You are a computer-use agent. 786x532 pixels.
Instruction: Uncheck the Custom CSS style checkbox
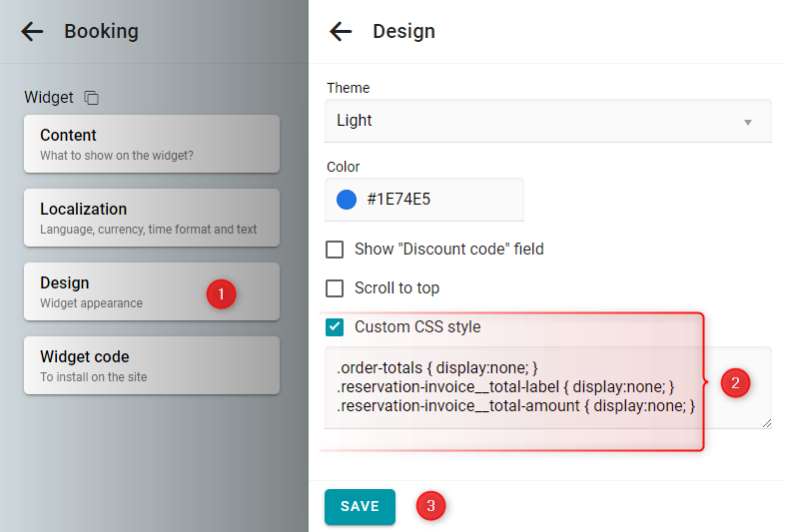click(x=335, y=327)
